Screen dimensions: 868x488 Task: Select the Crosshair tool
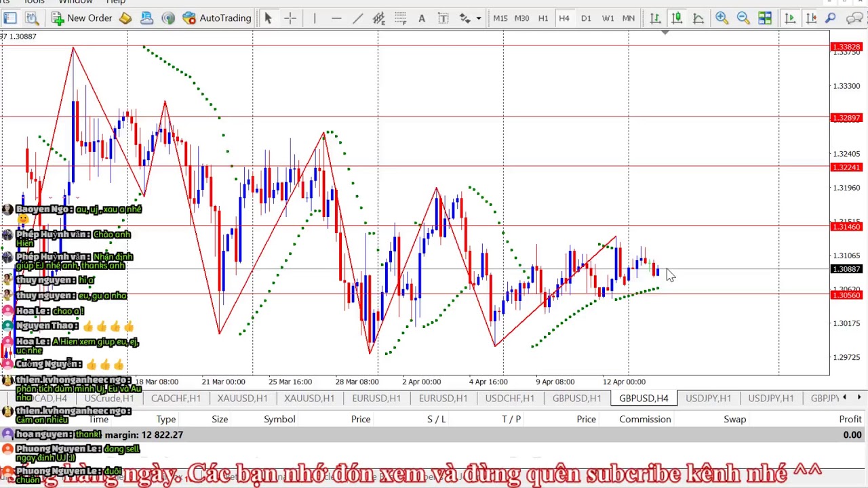pyautogui.click(x=290, y=18)
